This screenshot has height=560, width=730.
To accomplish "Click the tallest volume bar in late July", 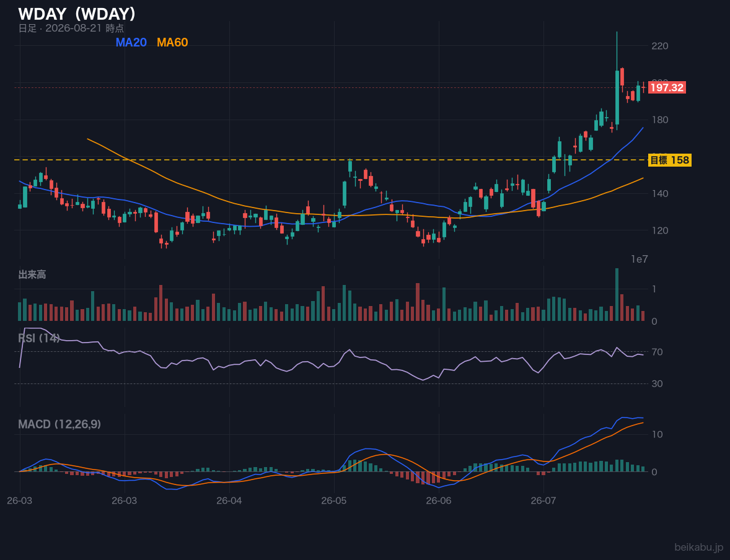I will tap(617, 294).
